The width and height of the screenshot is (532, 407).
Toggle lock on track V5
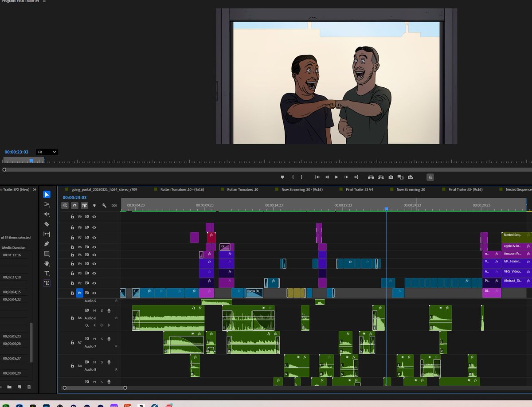[x=72, y=255]
